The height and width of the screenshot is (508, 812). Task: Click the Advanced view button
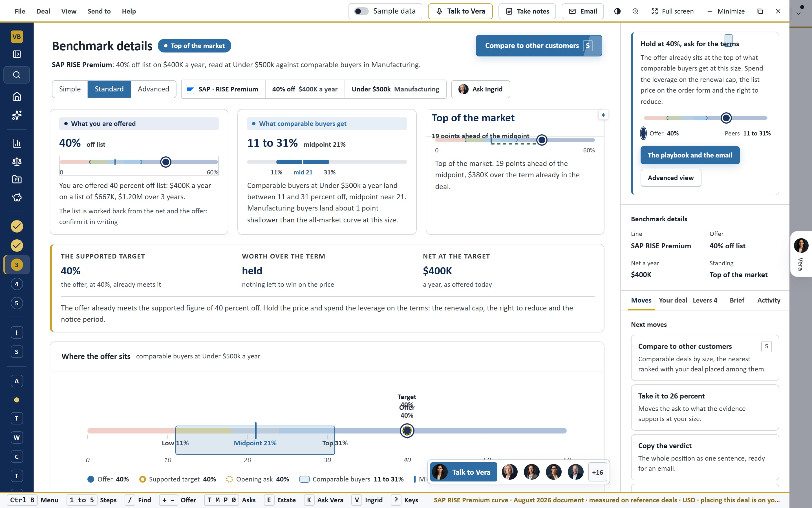pos(670,178)
